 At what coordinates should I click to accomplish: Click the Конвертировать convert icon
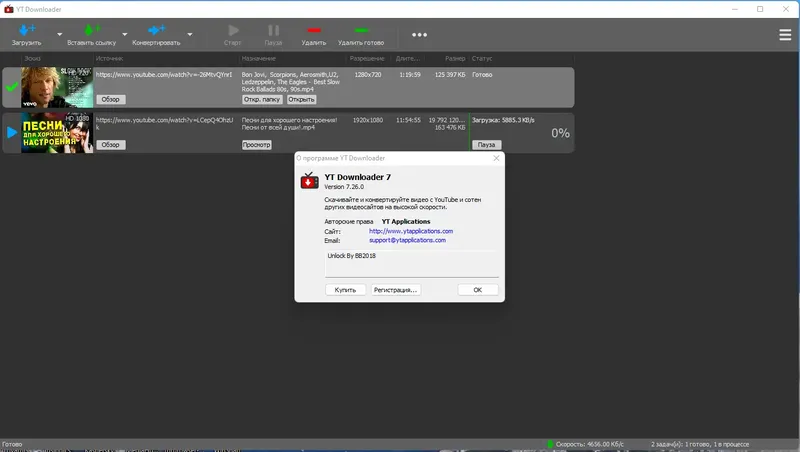(157, 31)
